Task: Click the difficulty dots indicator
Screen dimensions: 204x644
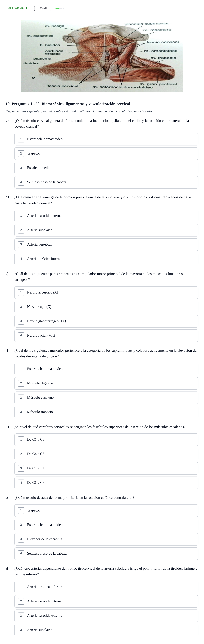Action: click(60, 8)
